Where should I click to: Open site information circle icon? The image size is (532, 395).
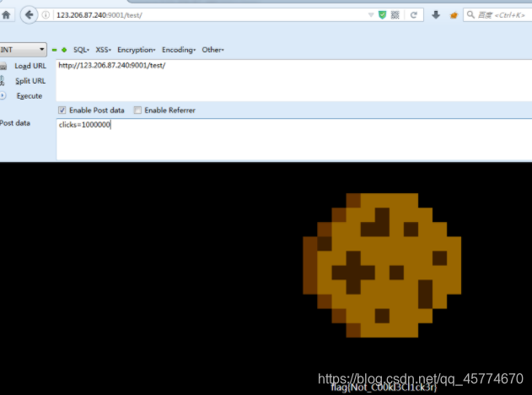point(46,15)
